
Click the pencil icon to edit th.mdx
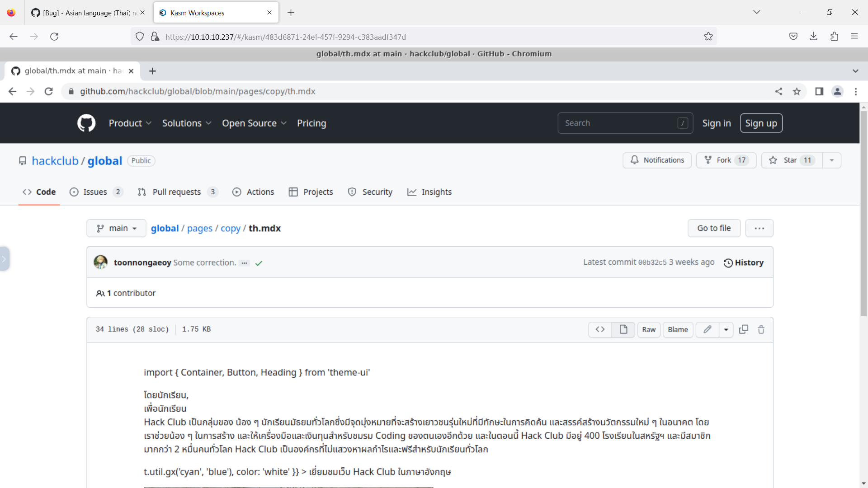pyautogui.click(x=708, y=329)
